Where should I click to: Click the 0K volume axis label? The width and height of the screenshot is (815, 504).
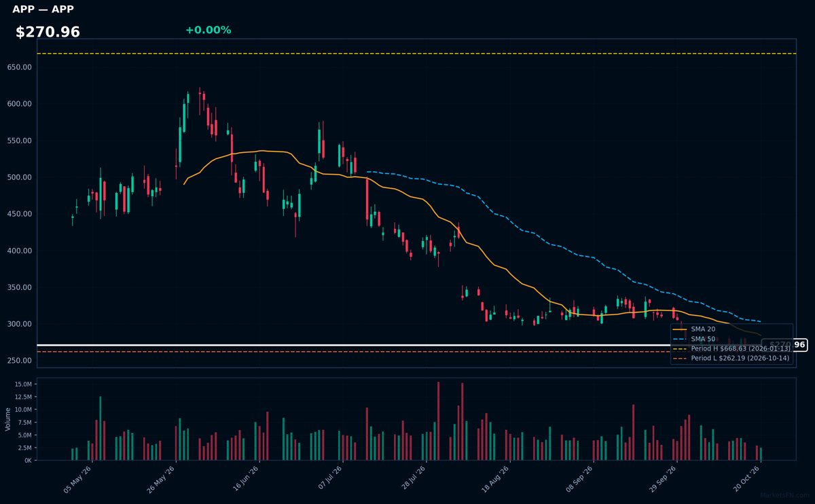tap(28, 461)
